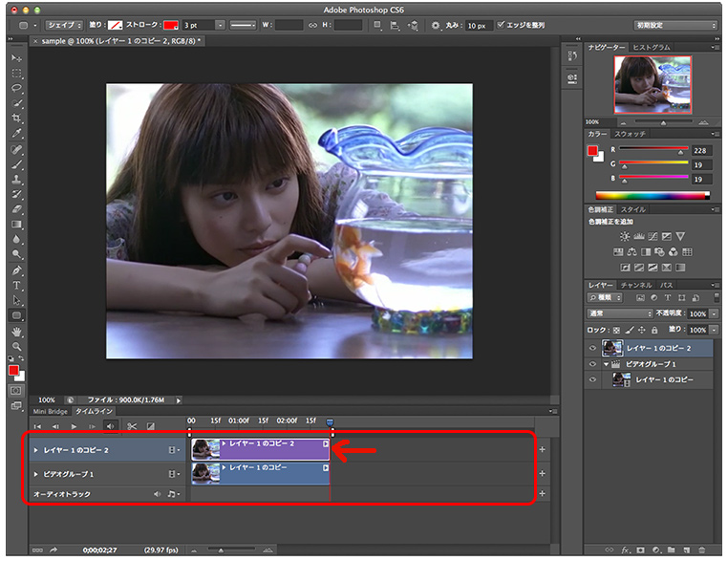Screen dimensions: 728x561
Task: Toggle Quick Mask mode button
Action: (x=16, y=391)
